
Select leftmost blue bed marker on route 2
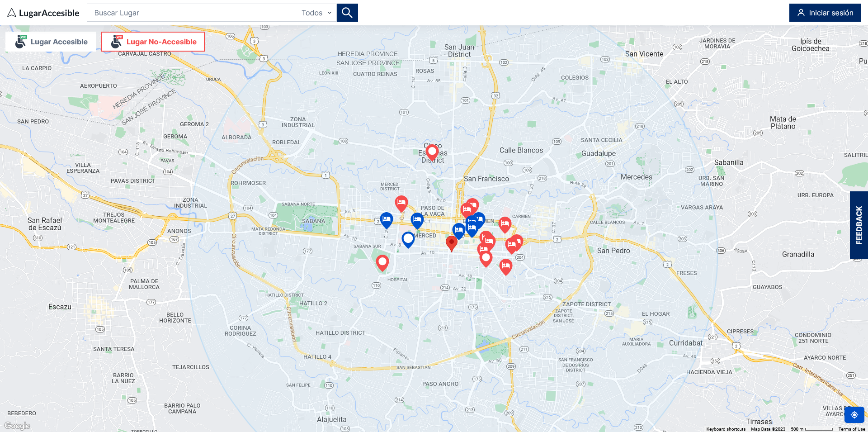387,220
